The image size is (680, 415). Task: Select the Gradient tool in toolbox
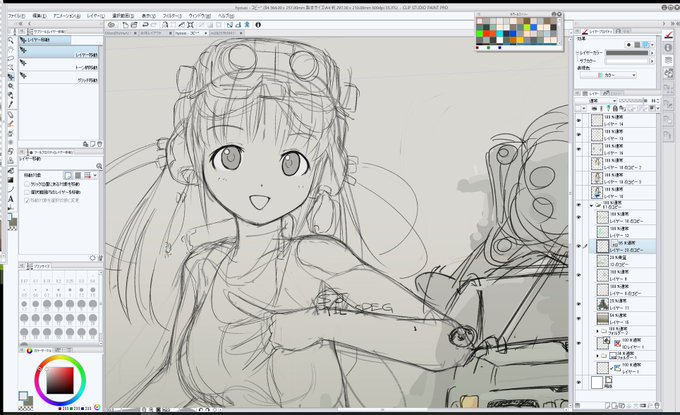11,180
